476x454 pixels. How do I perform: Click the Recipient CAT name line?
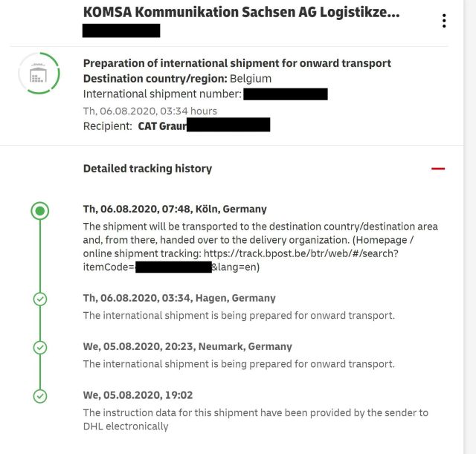(176, 126)
